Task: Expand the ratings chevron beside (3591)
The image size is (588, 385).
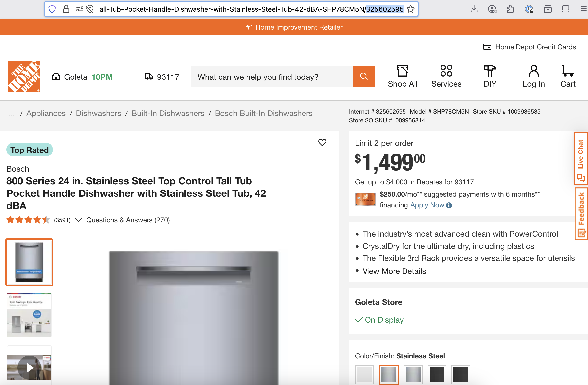Action: coord(78,220)
